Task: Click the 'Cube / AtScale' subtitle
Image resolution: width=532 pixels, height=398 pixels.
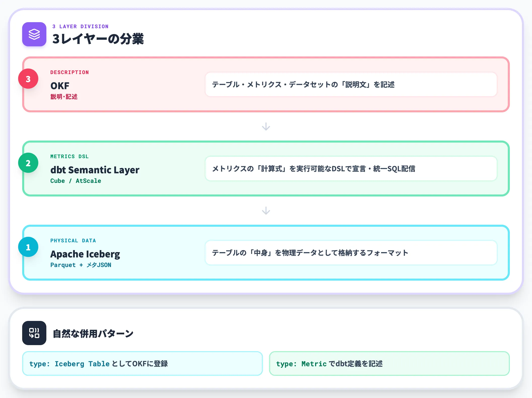Action: click(x=76, y=181)
